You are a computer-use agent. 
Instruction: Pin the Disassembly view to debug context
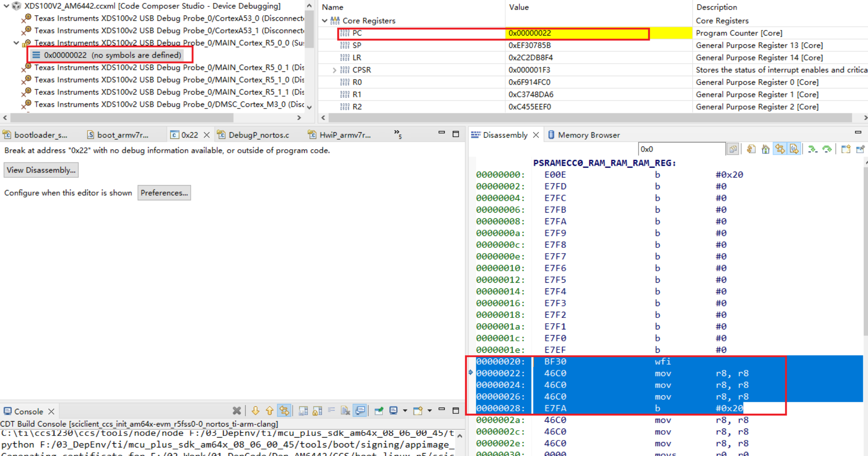[860, 149]
